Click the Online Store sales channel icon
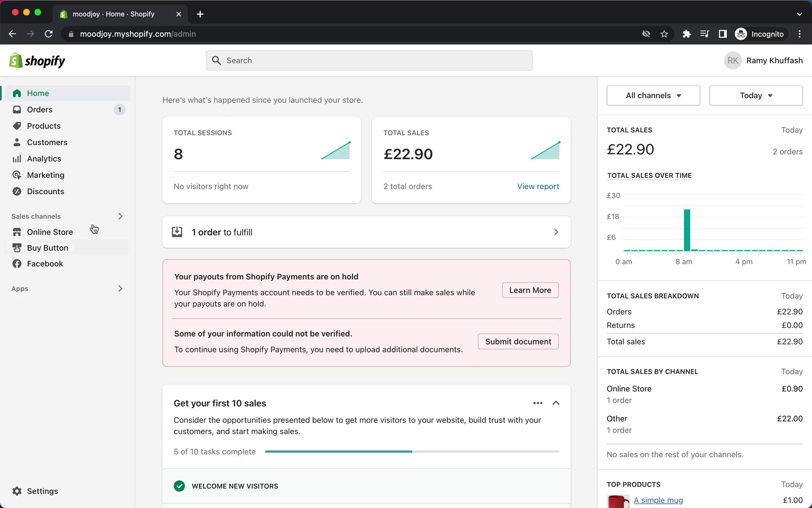 coord(17,232)
